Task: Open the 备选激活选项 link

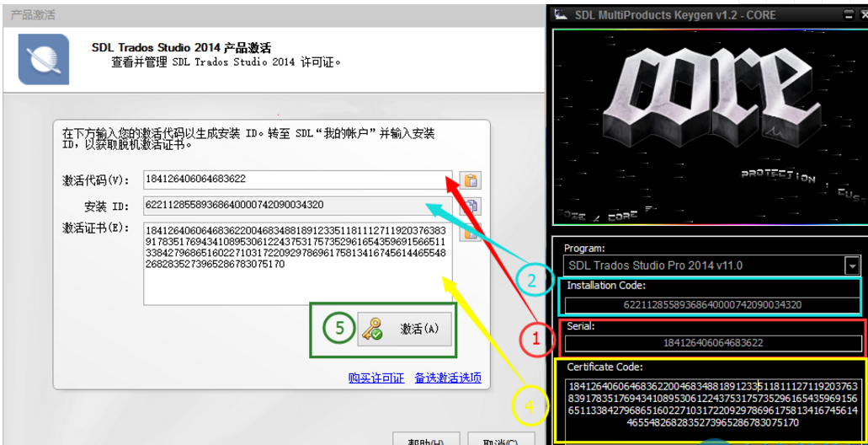Action: pos(448,378)
